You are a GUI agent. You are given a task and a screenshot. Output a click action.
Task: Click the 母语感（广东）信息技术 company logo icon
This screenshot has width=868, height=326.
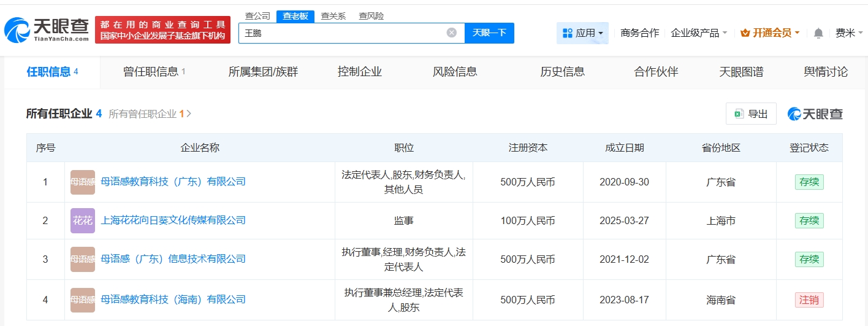click(83, 260)
